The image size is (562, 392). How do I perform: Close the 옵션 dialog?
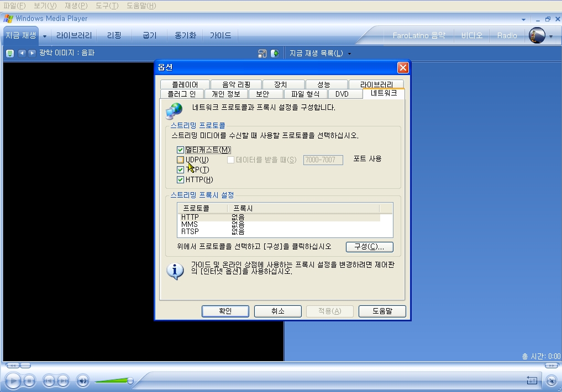(403, 67)
